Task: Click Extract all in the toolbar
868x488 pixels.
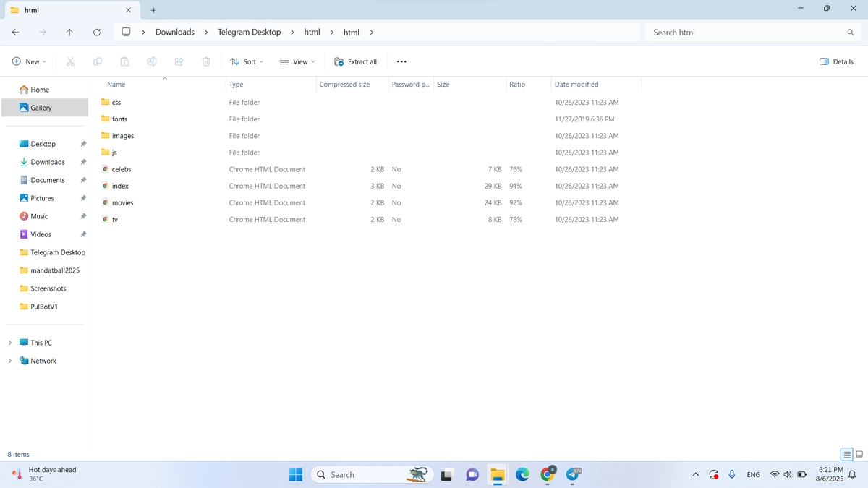Action: click(356, 61)
